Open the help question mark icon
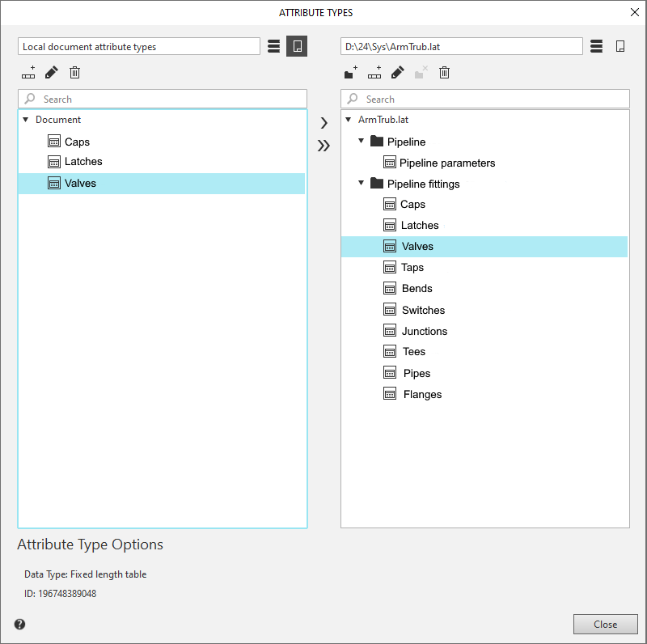 pyautogui.click(x=19, y=624)
